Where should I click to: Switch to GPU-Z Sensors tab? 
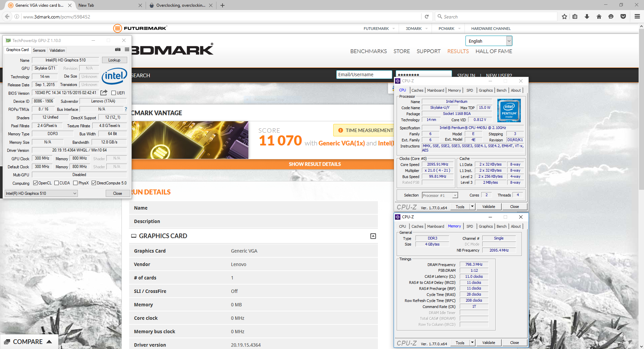[39, 50]
